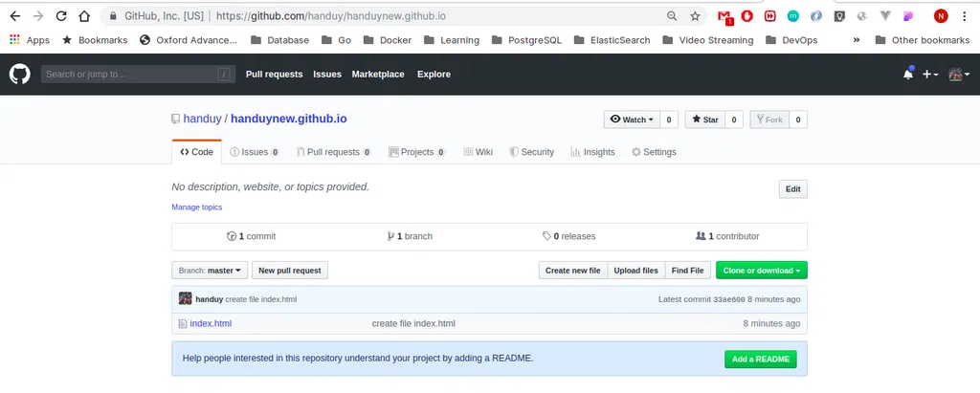Click the Edit description button

point(792,189)
